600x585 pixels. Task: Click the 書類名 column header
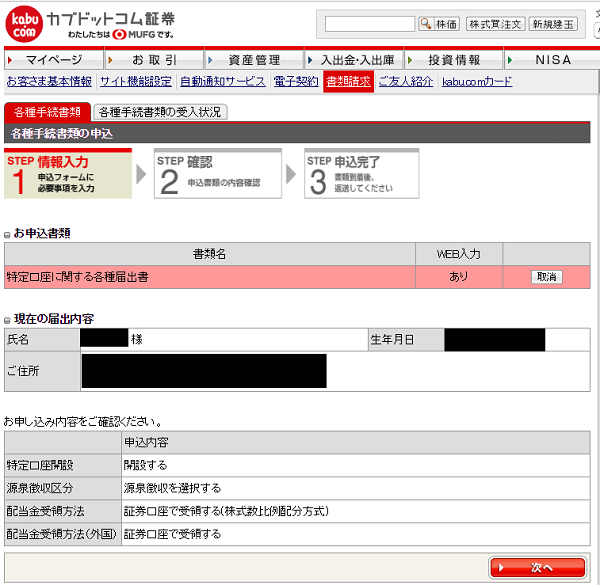tap(210, 254)
